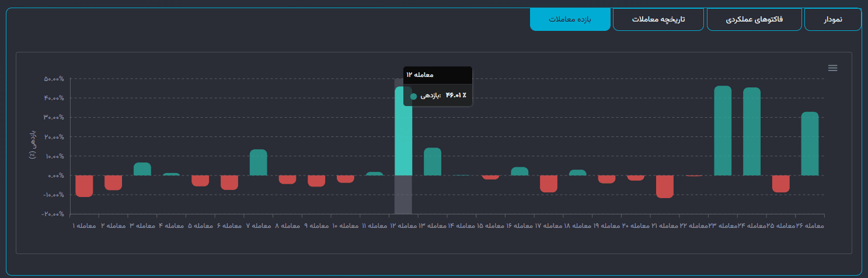Switch to the نمودار tab
Image resolution: width=868 pixels, height=278 pixels.
point(832,20)
